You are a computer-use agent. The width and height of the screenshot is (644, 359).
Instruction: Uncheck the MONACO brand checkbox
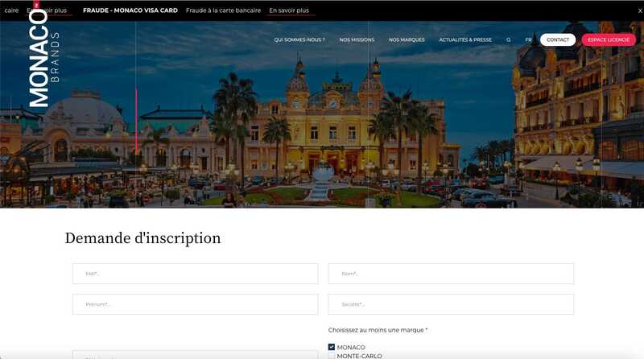(332, 347)
